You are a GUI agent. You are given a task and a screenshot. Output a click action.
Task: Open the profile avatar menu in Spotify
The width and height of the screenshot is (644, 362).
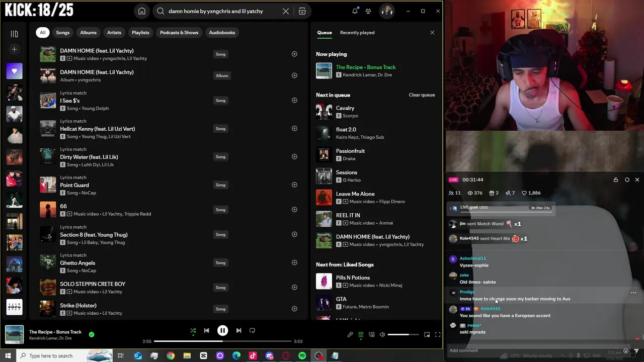(387, 11)
